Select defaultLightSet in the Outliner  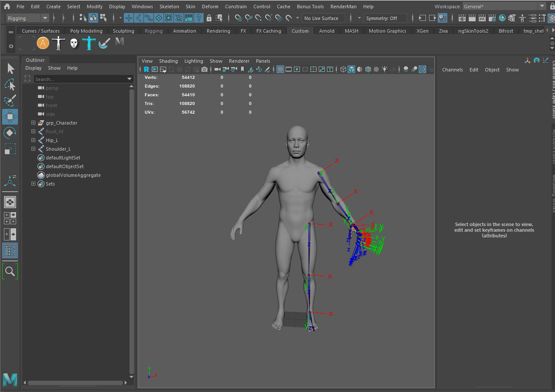pos(63,158)
